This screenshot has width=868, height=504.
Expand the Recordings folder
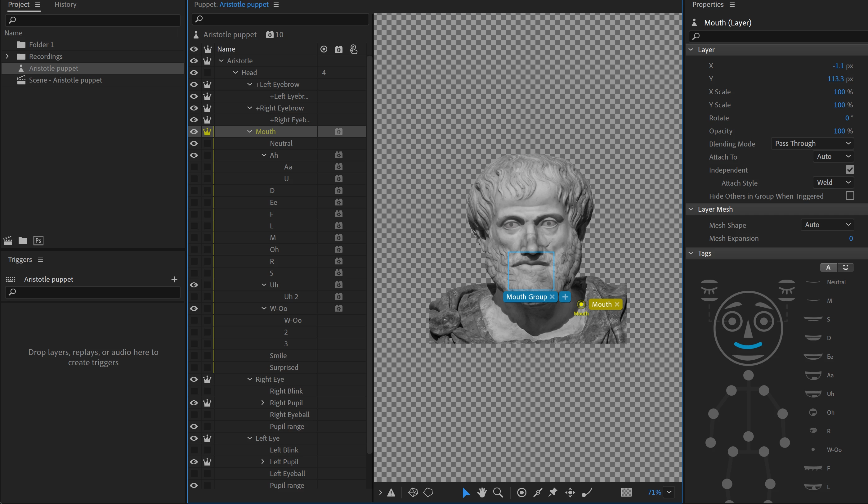coord(7,56)
